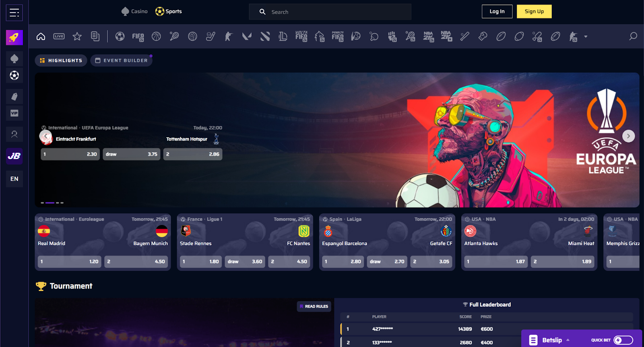
Task: Open the Read Rules button
Action: tap(314, 306)
